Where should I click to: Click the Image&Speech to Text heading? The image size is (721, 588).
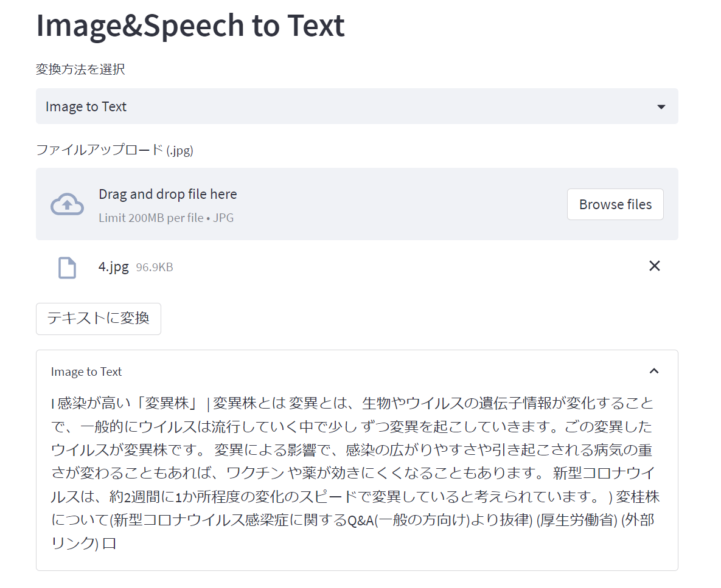coord(190,26)
